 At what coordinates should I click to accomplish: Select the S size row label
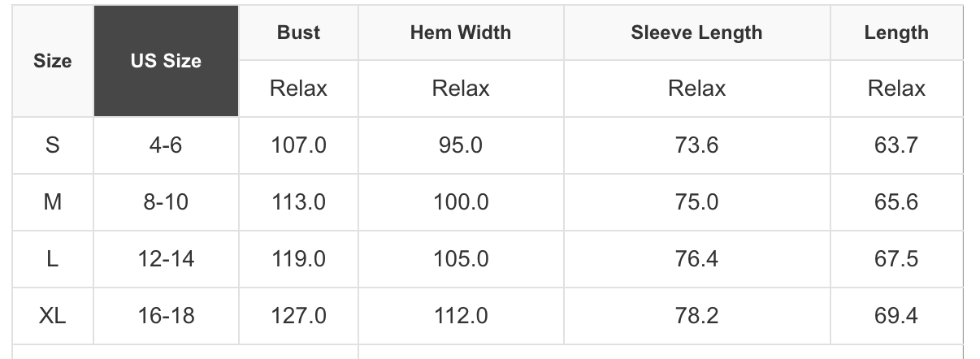pyautogui.click(x=52, y=145)
